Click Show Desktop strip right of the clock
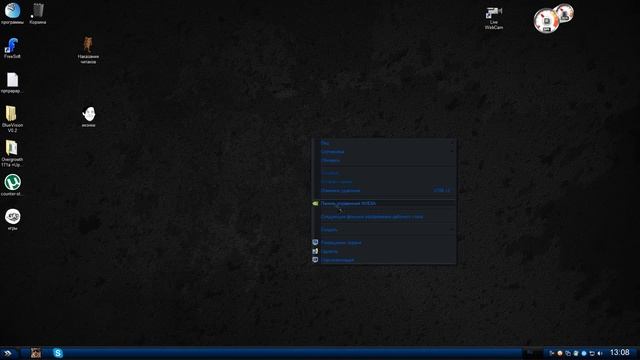 (637, 353)
